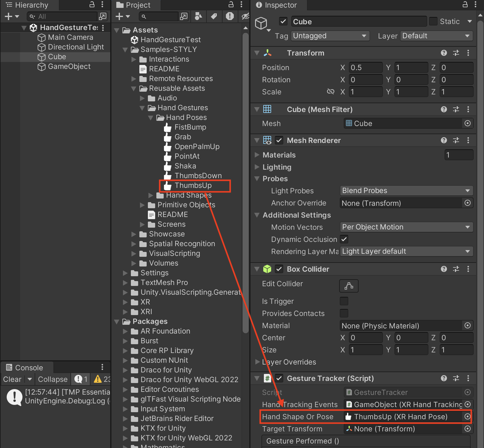Disable Gesture Tracker script checkbox
The height and width of the screenshot is (448, 484).
pyautogui.click(x=279, y=378)
